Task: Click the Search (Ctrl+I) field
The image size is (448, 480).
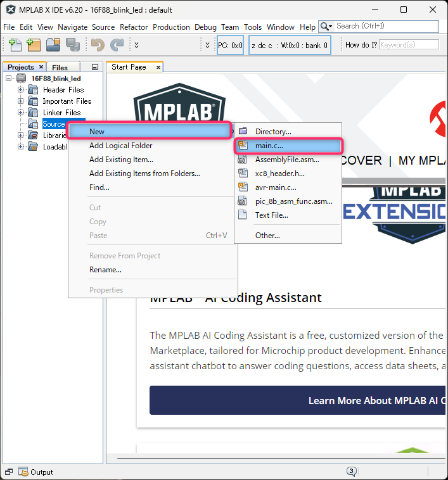Action: click(387, 27)
